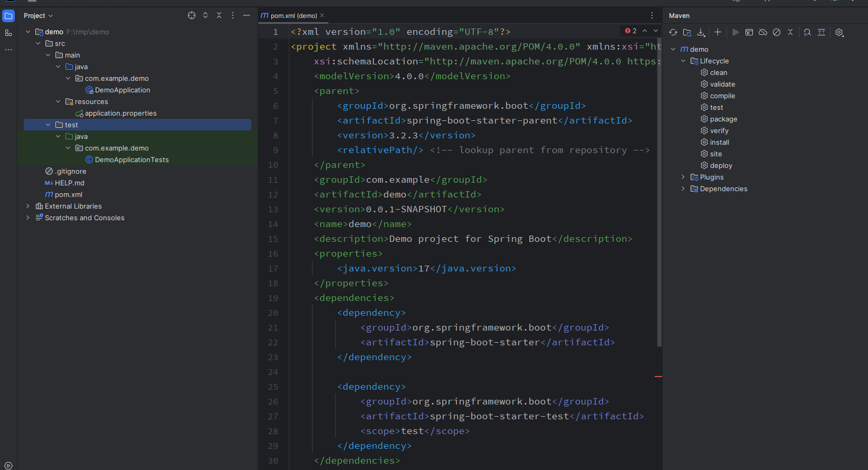Select DemoApplicationTests class
The image size is (868, 470).
pyautogui.click(x=132, y=159)
